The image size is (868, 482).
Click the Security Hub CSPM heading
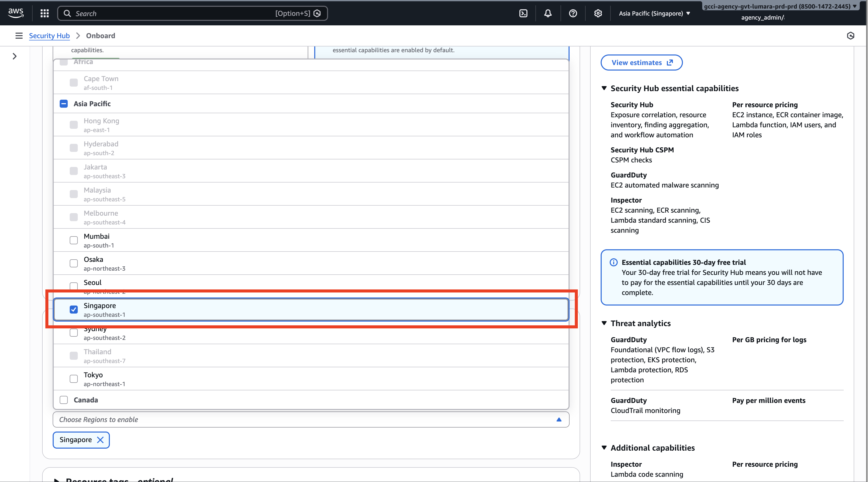[x=642, y=150]
